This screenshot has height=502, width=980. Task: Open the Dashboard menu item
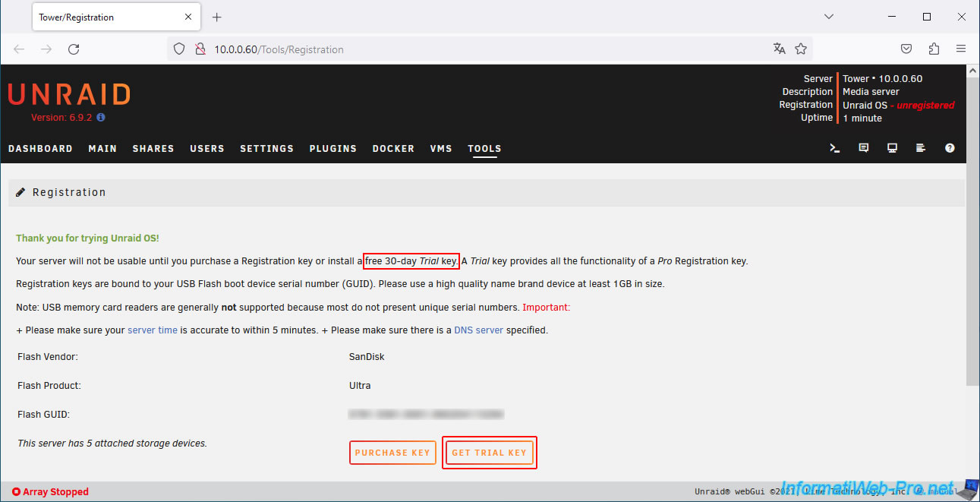click(x=40, y=149)
